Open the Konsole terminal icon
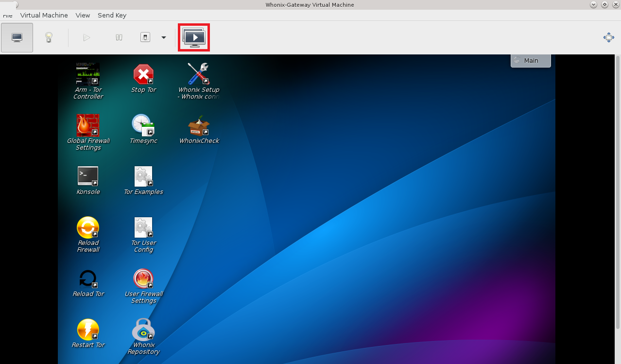The image size is (621, 364). (88, 176)
